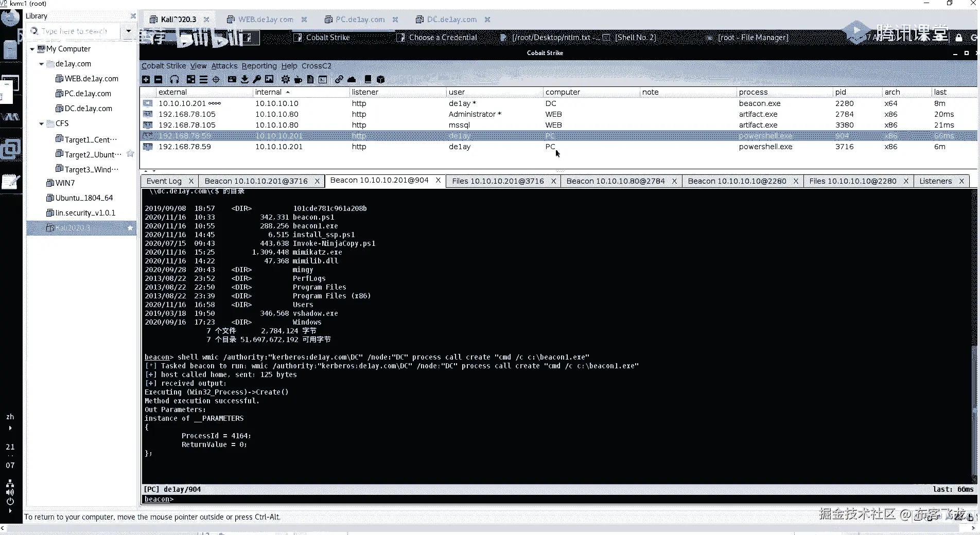Star the Target2_Ubuntu VM as favorite

point(130,154)
